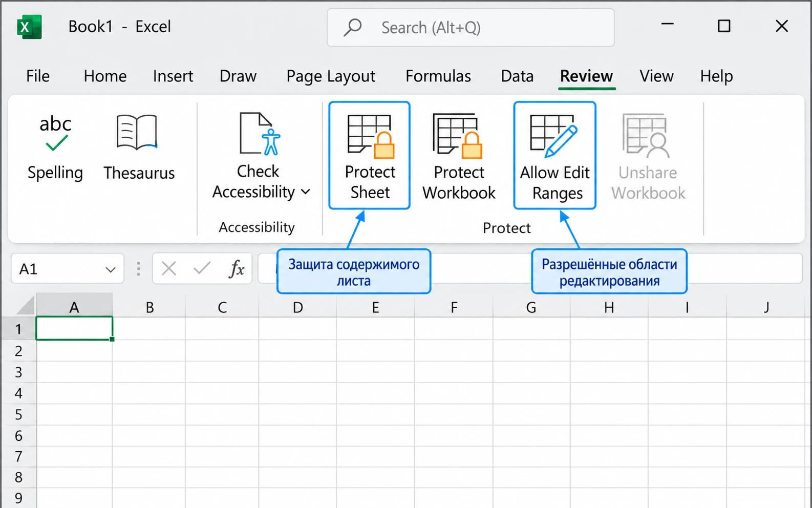Expand the Check Accessibility dropdown arrow

point(306,192)
